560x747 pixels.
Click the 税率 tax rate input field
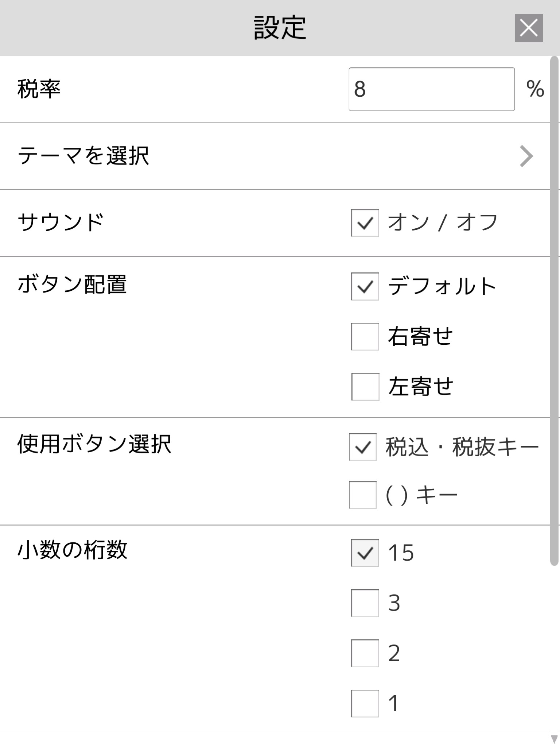click(431, 89)
